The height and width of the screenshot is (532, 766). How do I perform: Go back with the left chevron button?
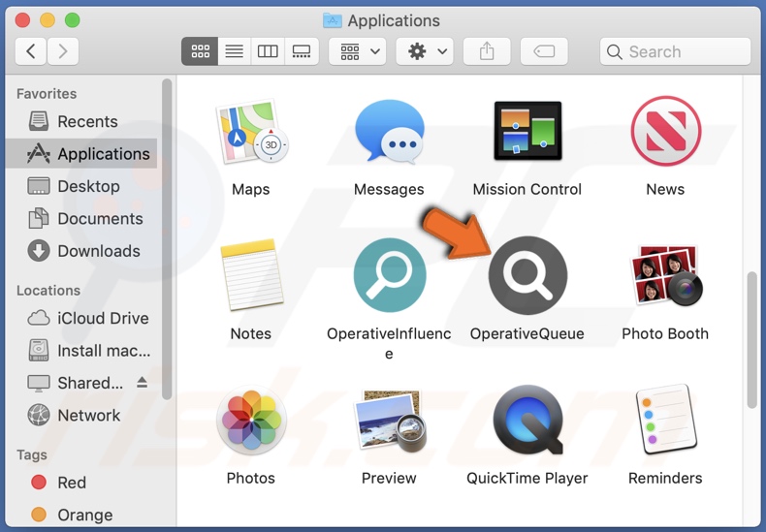click(x=31, y=51)
